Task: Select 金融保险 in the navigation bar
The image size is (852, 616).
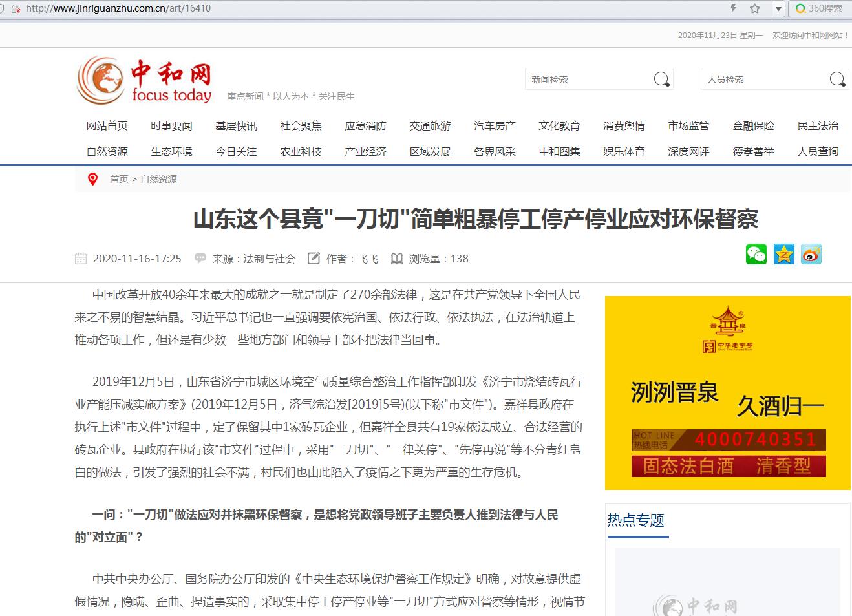Action: pos(753,125)
